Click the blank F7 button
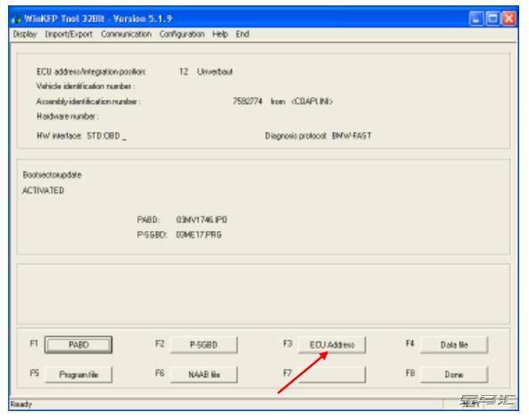529x420 pixels. 332,375
